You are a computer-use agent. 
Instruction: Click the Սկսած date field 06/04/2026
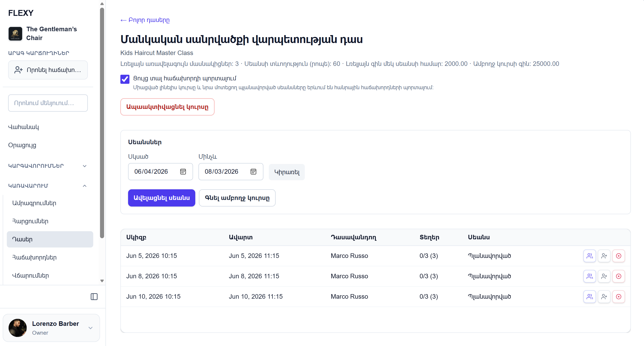coord(160,172)
